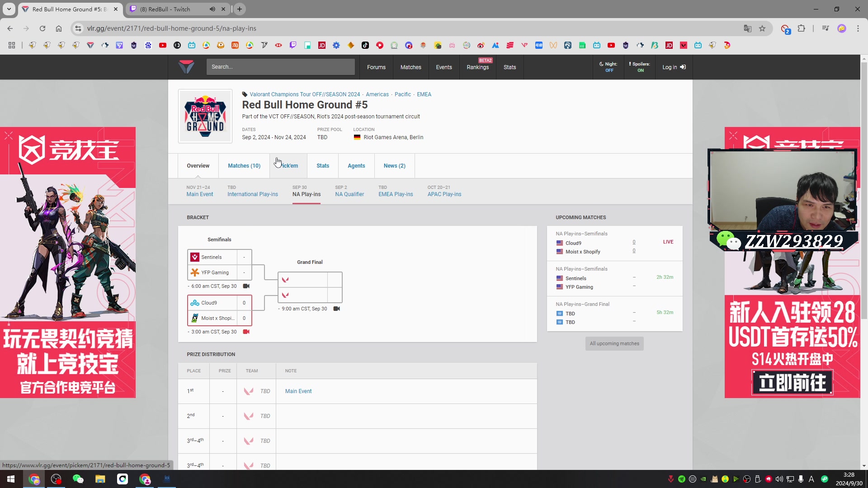
Task: Open Cloud9 vs Moist x Shopify bracket match
Action: 219,310
